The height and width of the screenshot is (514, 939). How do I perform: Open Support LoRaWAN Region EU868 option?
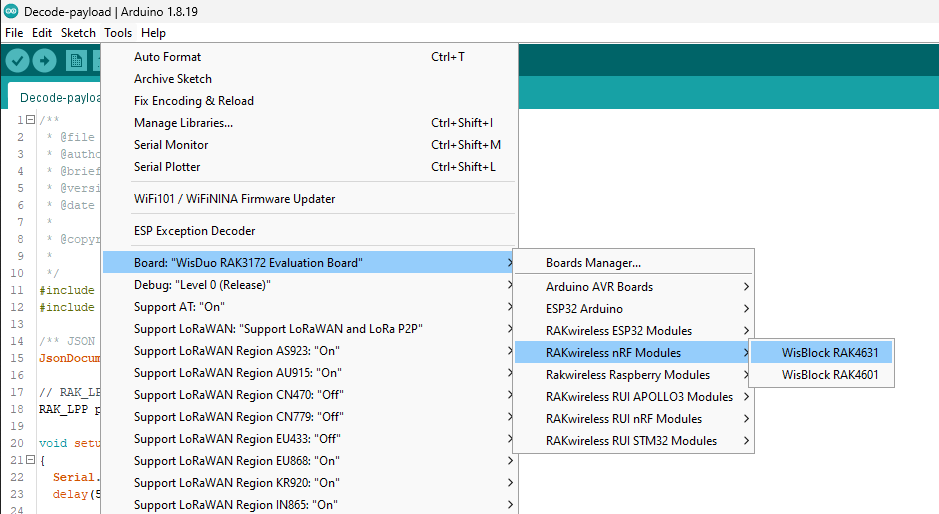236,461
